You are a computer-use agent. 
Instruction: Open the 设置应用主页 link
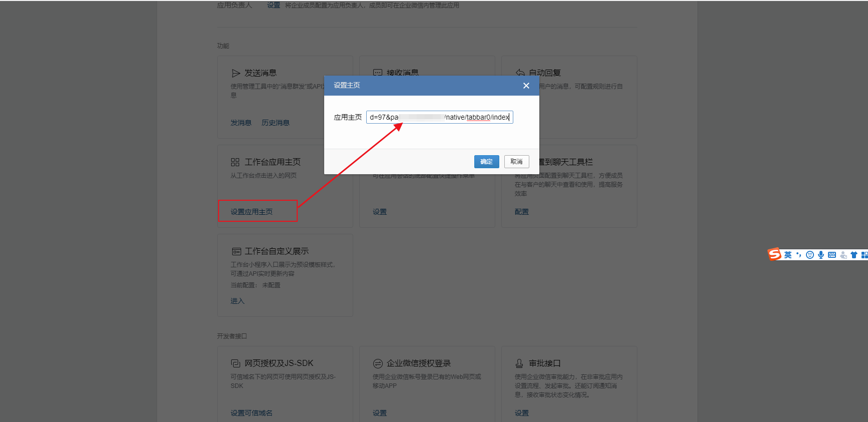point(252,212)
